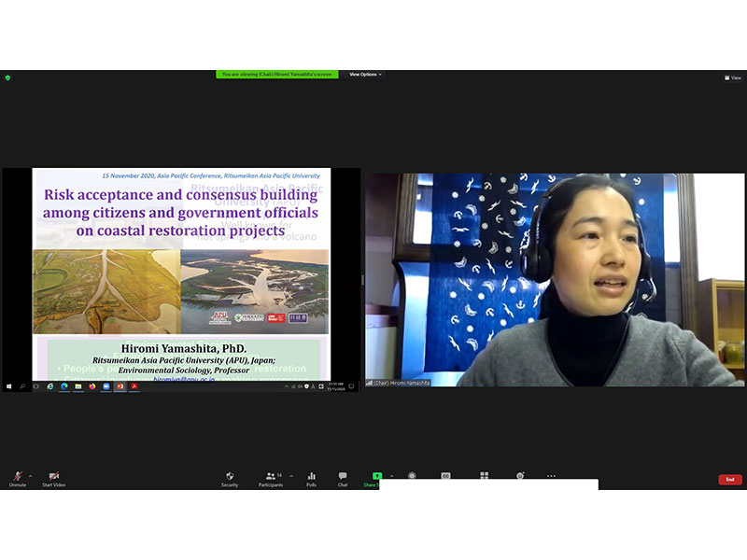The image size is (747, 560).
Task: Open Breakout Rooms from the toolbar
Action: (x=484, y=475)
